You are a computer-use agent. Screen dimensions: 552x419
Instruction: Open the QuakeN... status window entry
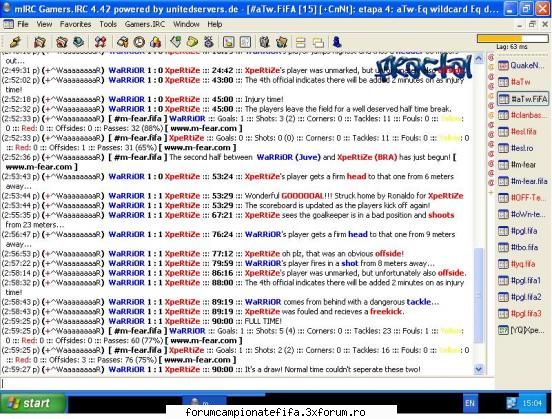pos(522,65)
